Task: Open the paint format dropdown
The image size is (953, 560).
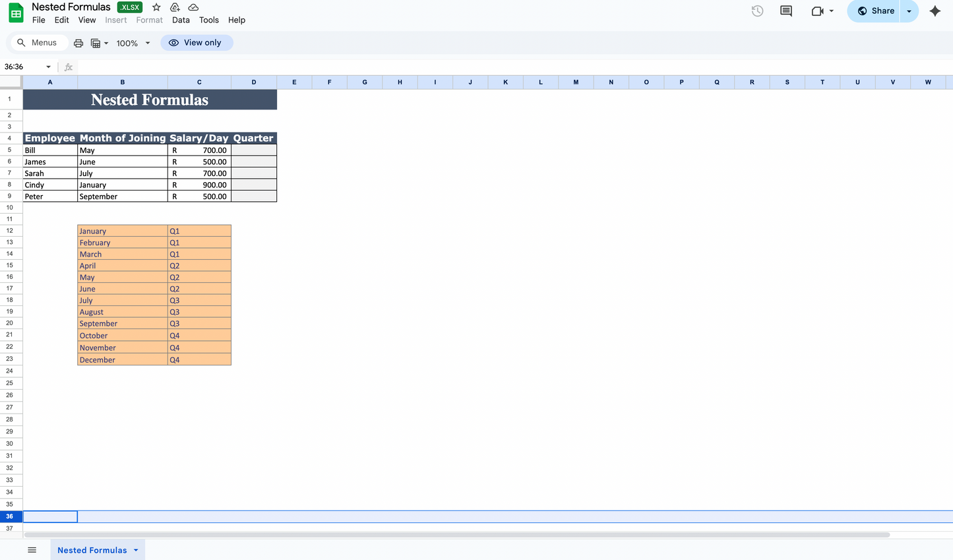Action: tap(100, 42)
